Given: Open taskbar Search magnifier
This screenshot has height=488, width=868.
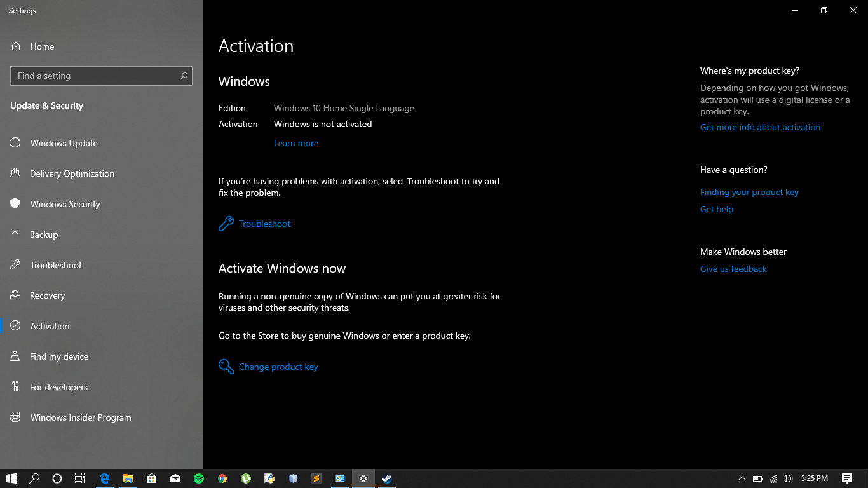Looking at the screenshot, I should click(x=34, y=478).
